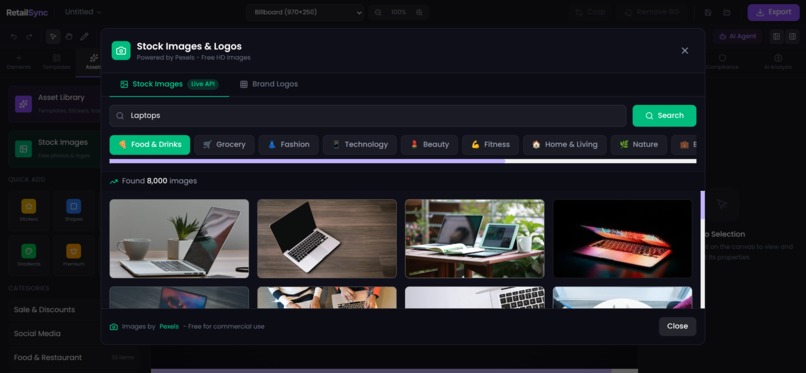
Task: Click the save icon in top bar
Action: [x=708, y=12]
